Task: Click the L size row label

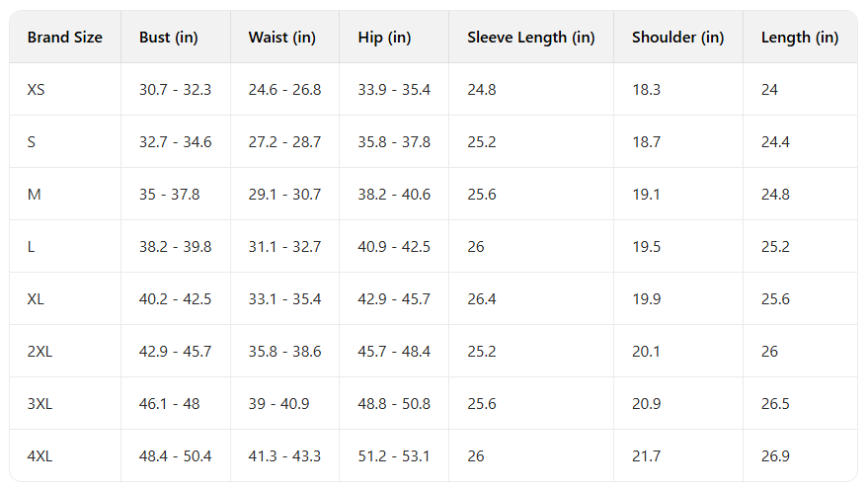Action: tap(32, 247)
